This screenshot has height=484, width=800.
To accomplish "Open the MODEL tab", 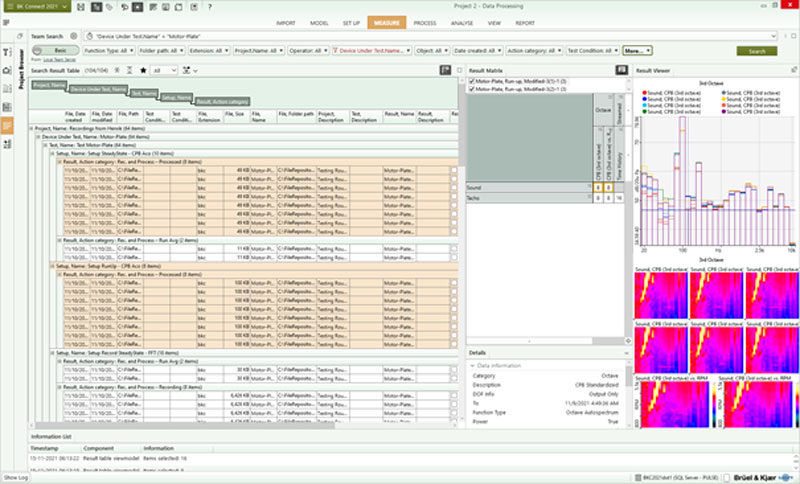I will 319,23.
